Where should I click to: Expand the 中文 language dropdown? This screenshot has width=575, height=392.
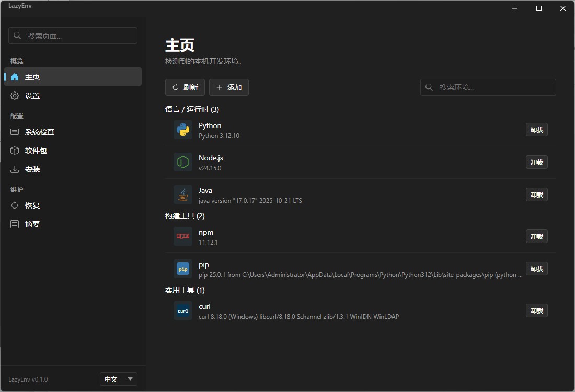click(119, 379)
